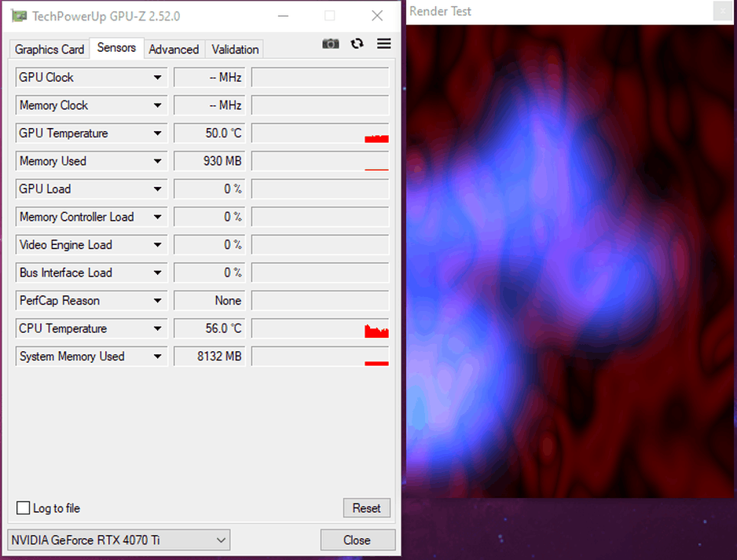Click the PerfCap Reason None value

(x=210, y=301)
